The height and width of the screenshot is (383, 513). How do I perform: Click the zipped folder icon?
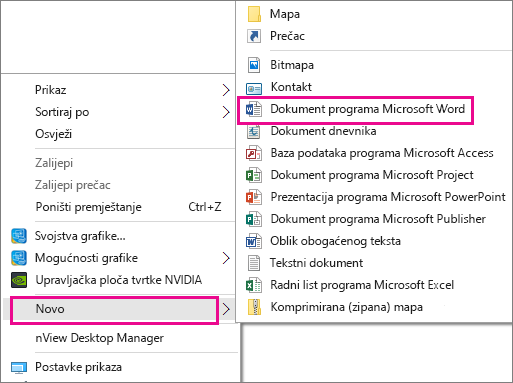(254, 307)
